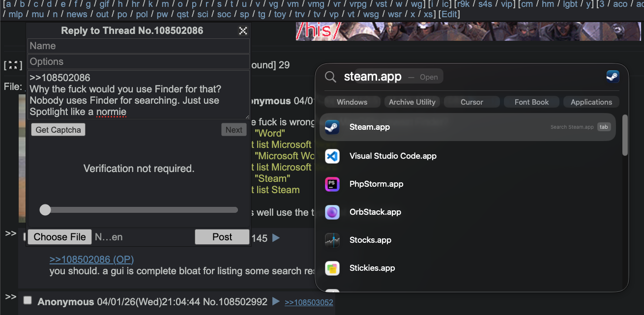
Task: Open the vst board link
Action: coord(381,4)
